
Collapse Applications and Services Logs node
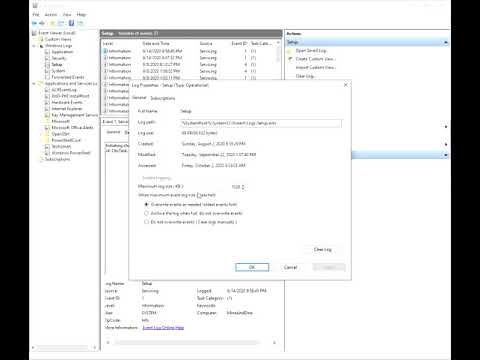[34, 84]
